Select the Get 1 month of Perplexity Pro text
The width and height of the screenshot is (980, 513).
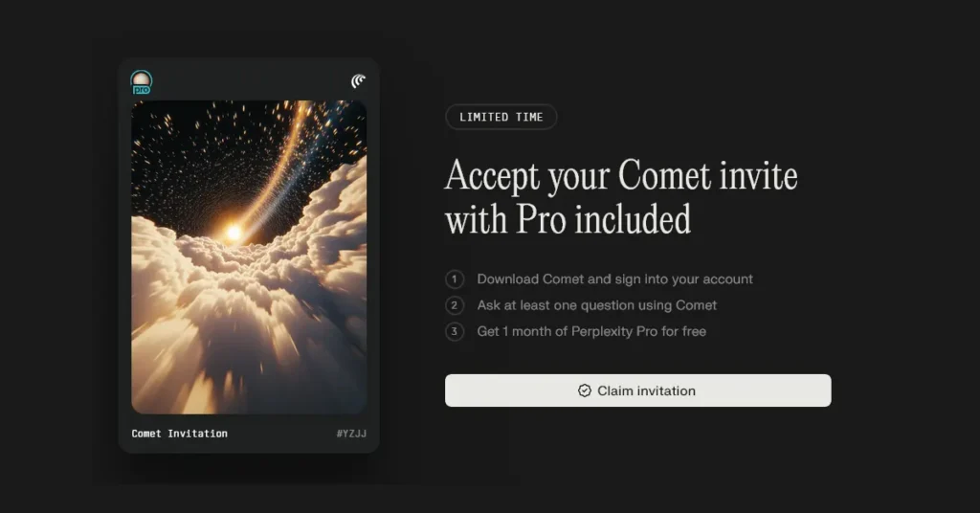(x=591, y=332)
